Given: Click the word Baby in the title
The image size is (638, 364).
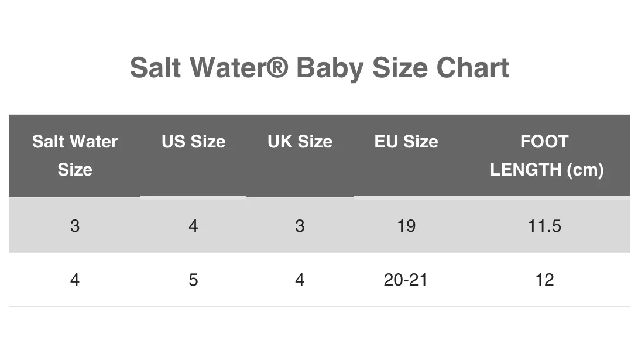Looking at the screenshot, I should click(x=330, y=68).
